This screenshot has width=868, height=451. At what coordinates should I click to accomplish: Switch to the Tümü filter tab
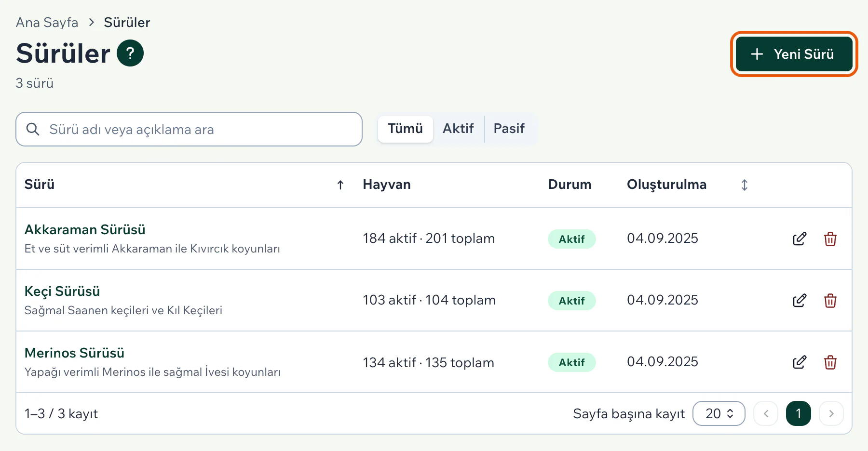406,129
